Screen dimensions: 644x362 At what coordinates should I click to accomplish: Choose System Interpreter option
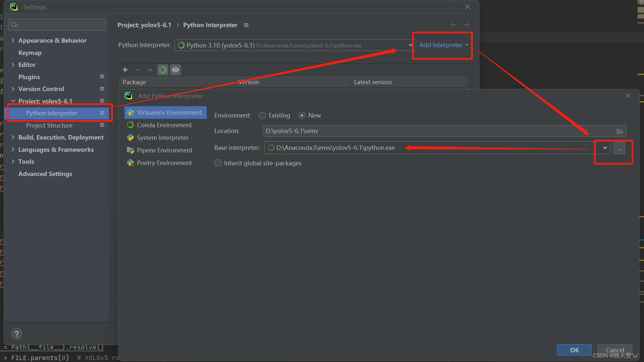coord(163,138)
